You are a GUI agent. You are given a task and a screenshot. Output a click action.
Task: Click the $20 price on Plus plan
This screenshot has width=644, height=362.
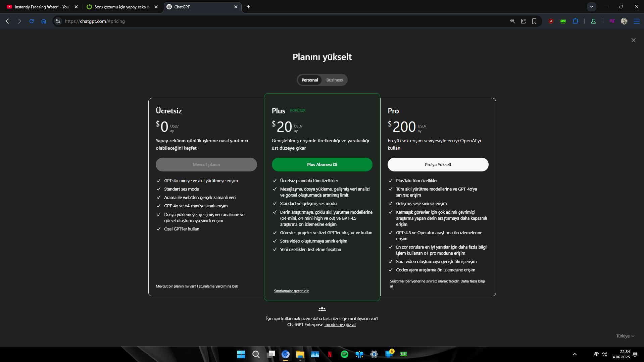(x=282, y=127)
